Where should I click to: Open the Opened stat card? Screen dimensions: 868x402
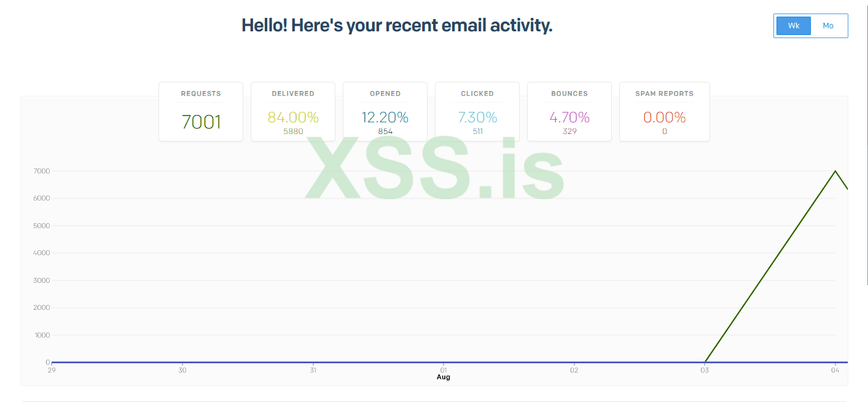click(385, 111)
